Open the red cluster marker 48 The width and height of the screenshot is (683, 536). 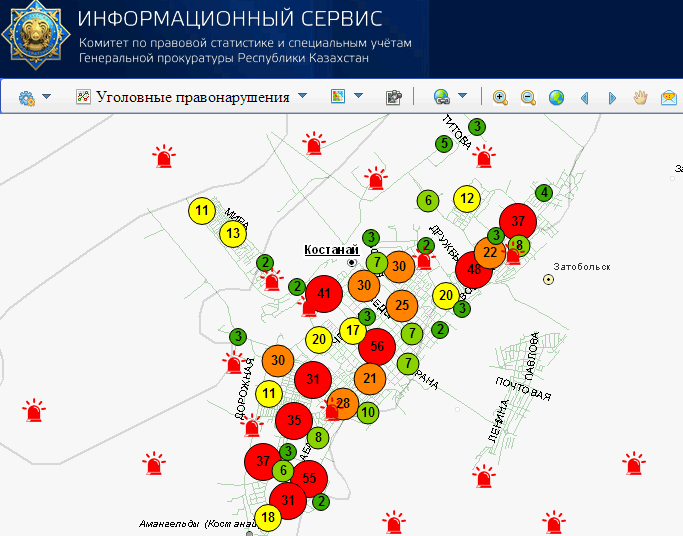click(474, 270)
